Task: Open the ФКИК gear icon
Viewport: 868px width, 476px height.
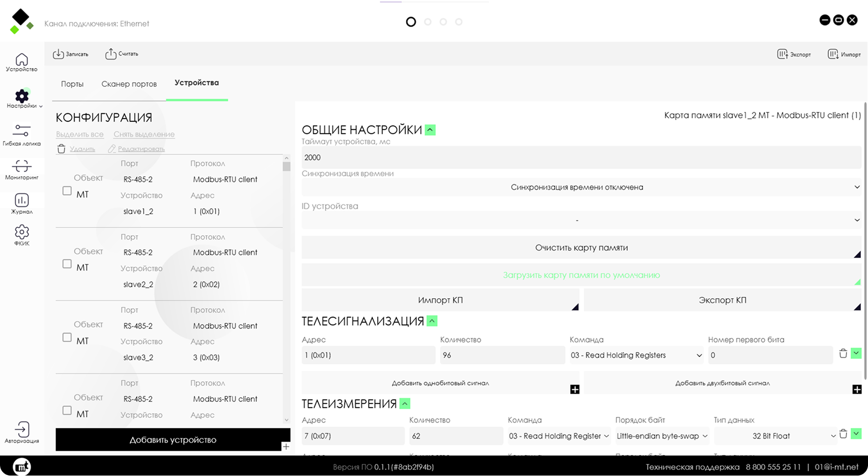Action: pos(21,232)
